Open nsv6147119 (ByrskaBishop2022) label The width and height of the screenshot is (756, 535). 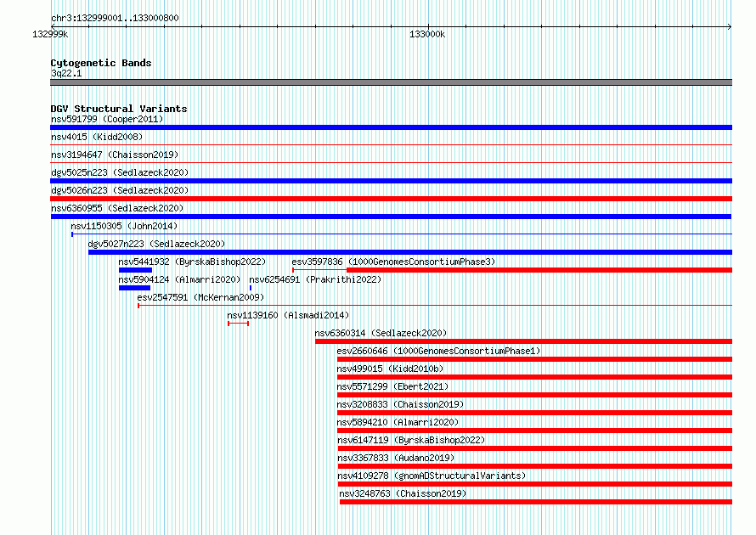tap(411, 440)
